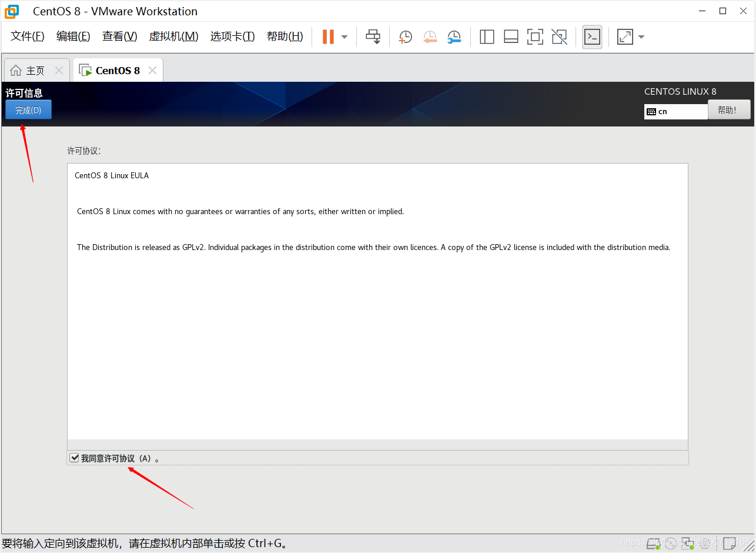This screenshot has height=553, width=756.
Task: Minimize the VMware Workstation window
Action: [701, 11]
